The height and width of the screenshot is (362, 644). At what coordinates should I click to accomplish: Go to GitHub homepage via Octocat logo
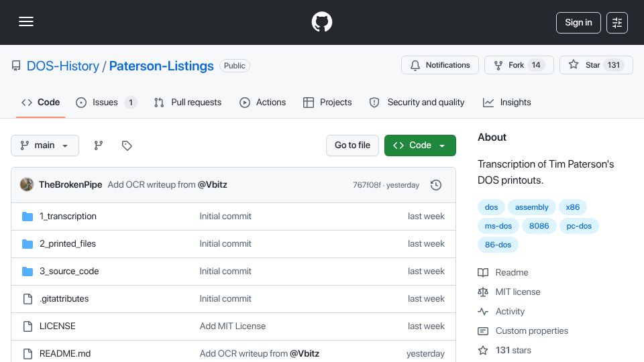(321, 22)
